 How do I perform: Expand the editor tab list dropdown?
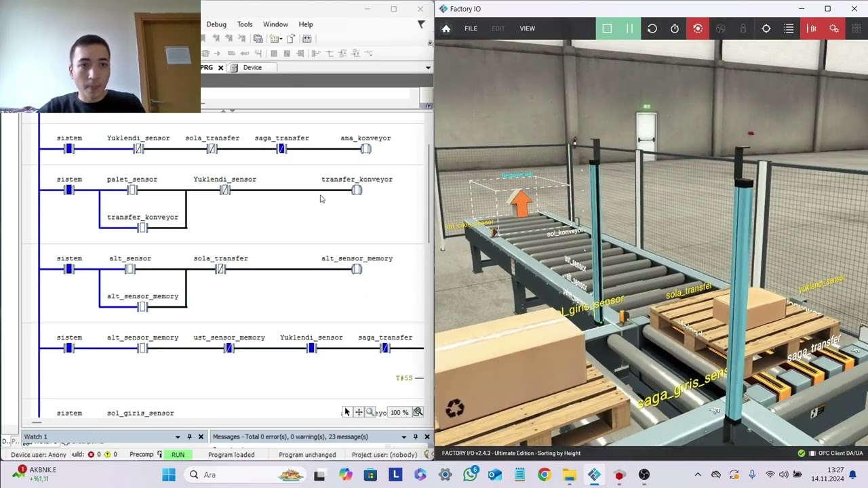pos(428,68)
